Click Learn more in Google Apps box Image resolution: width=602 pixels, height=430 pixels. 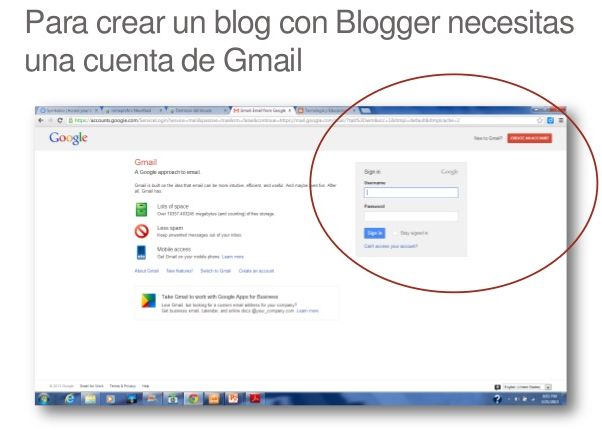[x=308, y=311]
